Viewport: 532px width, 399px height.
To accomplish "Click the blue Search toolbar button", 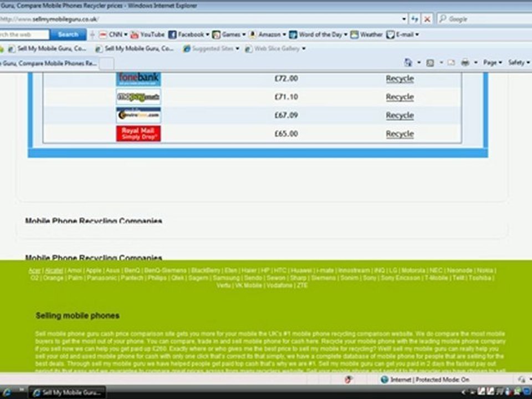I will (68, 34).
